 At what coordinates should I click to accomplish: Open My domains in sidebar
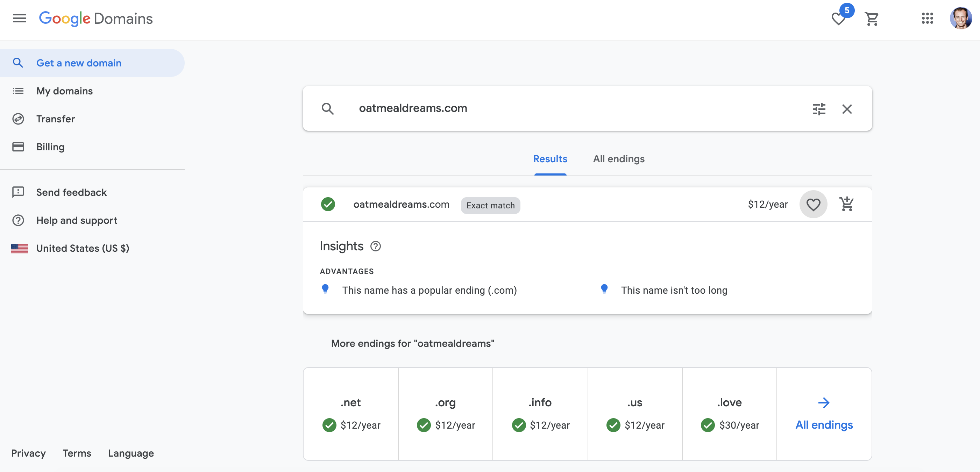click(x=64, y=91)
